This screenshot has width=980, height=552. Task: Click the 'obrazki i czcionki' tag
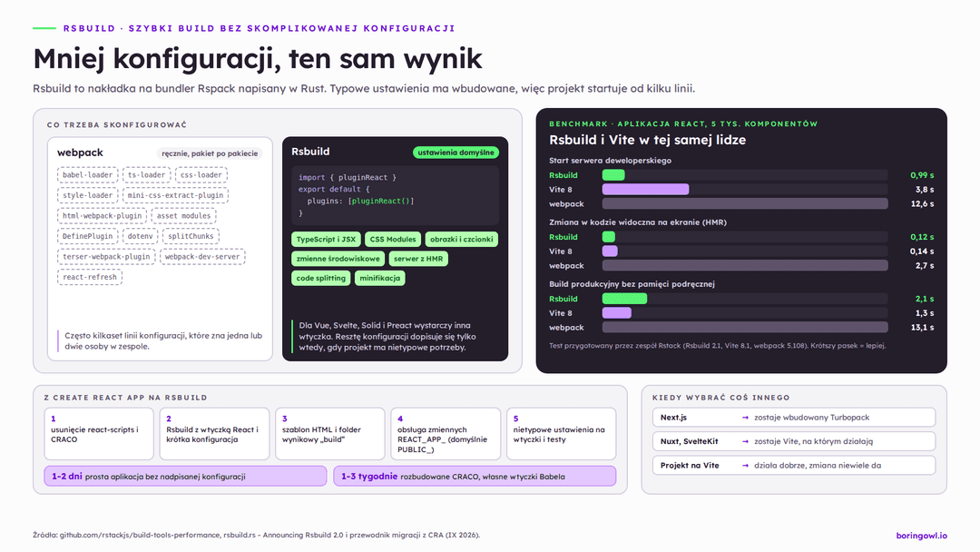click(461, 240)
